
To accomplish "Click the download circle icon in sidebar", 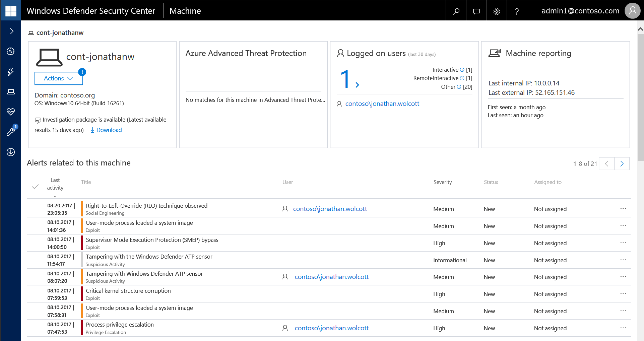I will pos(11,152).
